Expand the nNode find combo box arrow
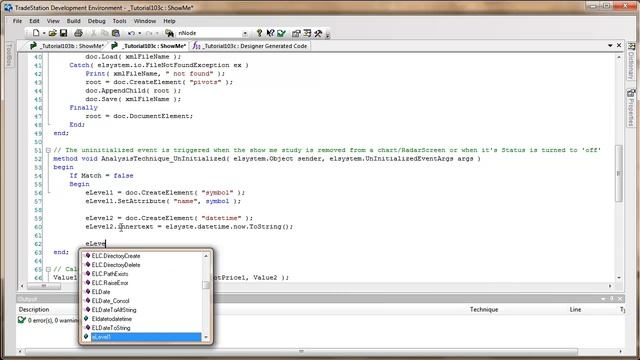This screenshot has width=640, height=360. pos(245,33)
